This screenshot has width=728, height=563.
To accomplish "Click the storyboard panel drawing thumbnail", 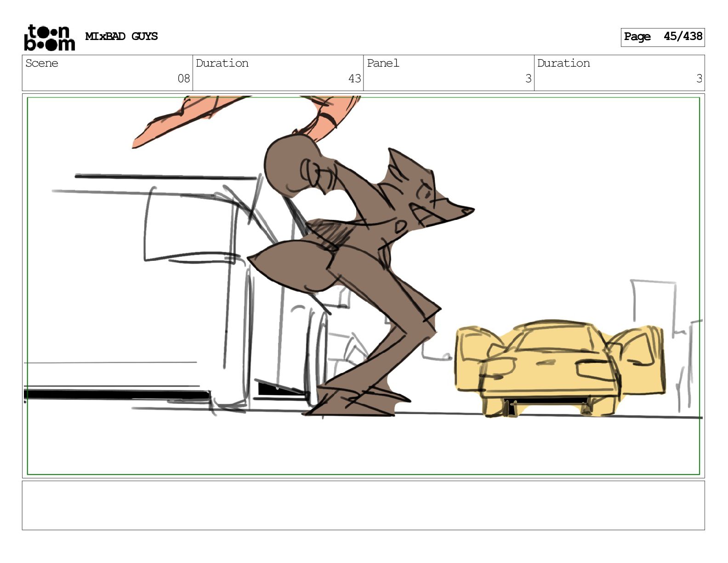I will click(x=363, y=286).
